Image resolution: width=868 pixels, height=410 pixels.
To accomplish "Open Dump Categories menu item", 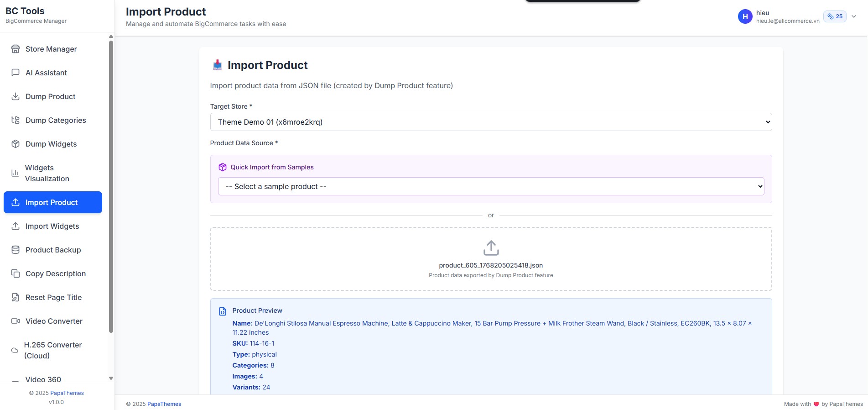I will [x=53, y=120].
